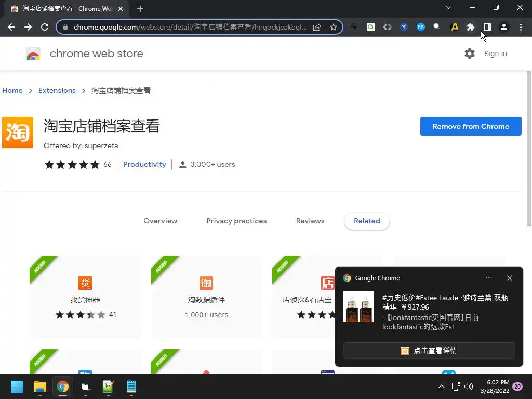Image resolution: width=532 pixels, height=399 pixels.
Task: Go to Home breadcrumb
Action: [x=12, y=90]
